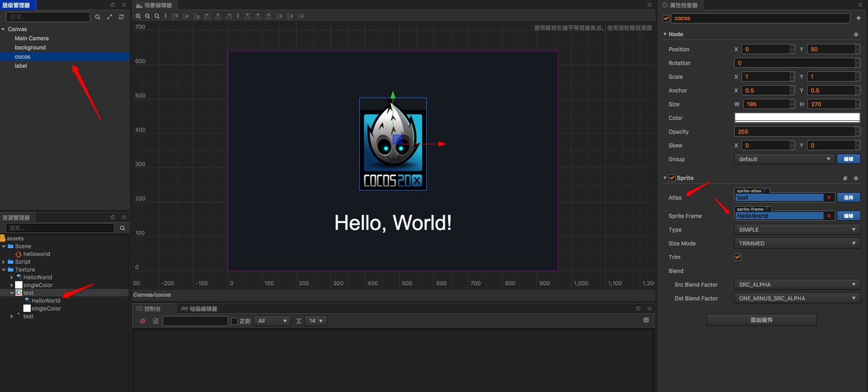Click the hierarchy search input field
868x392 pixels.
(48, 17)
